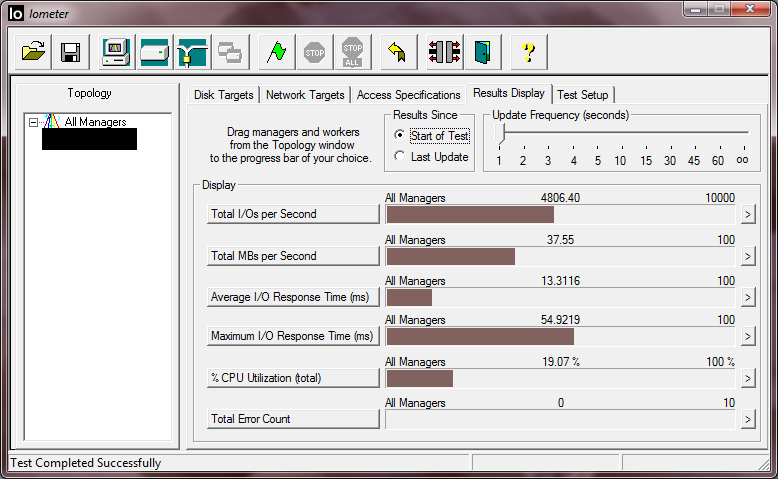Click the 54.9219 maximum response value
Viewport: 778px width, 479px height.
(560, 320)
